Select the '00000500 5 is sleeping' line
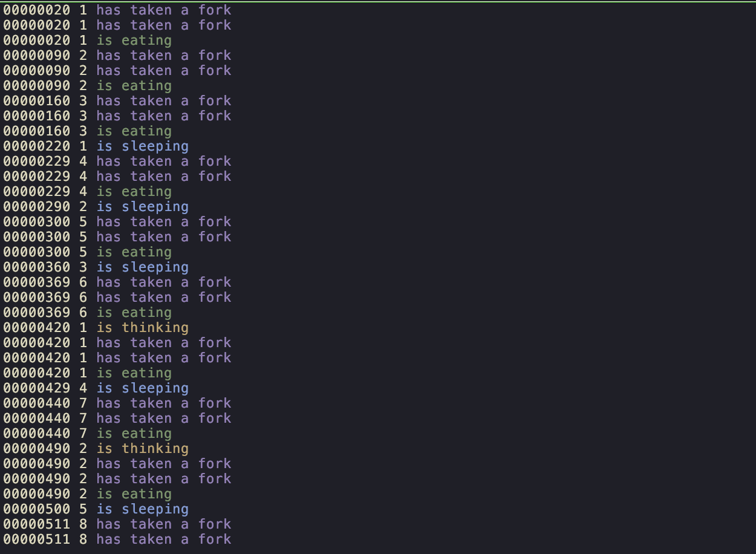756x554 pixels. [x=96, y=509]
